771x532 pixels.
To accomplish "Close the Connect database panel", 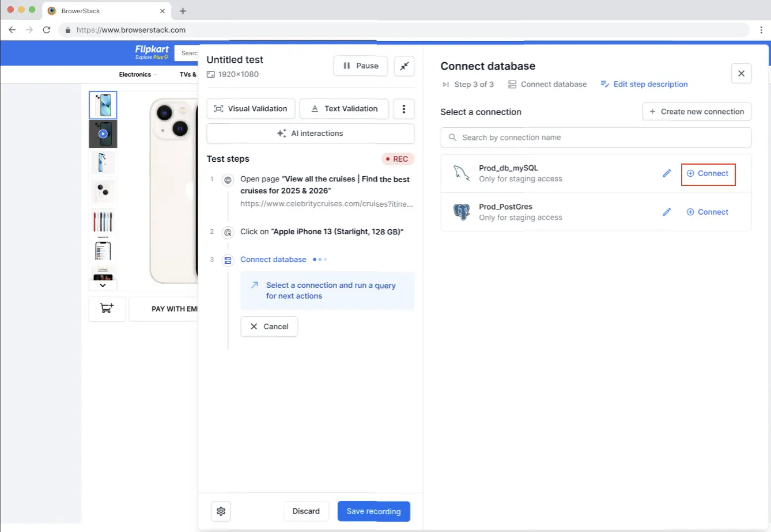I will (x=741, y=74).
